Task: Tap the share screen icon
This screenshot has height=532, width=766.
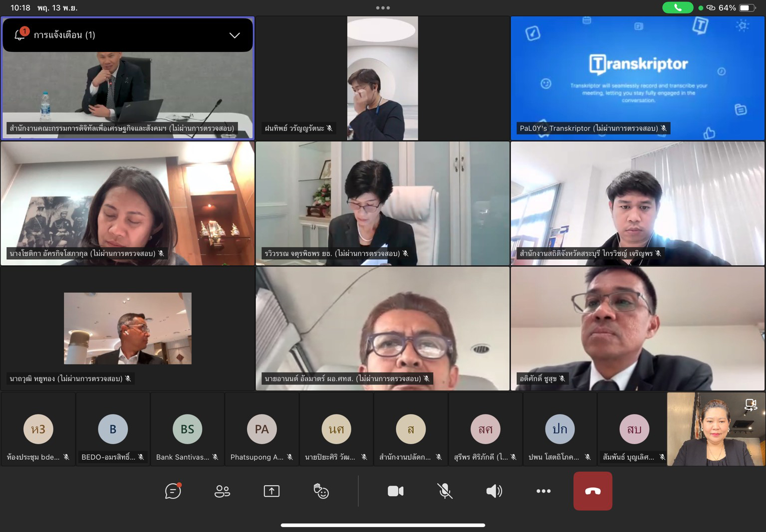Action: pos(271,491)
